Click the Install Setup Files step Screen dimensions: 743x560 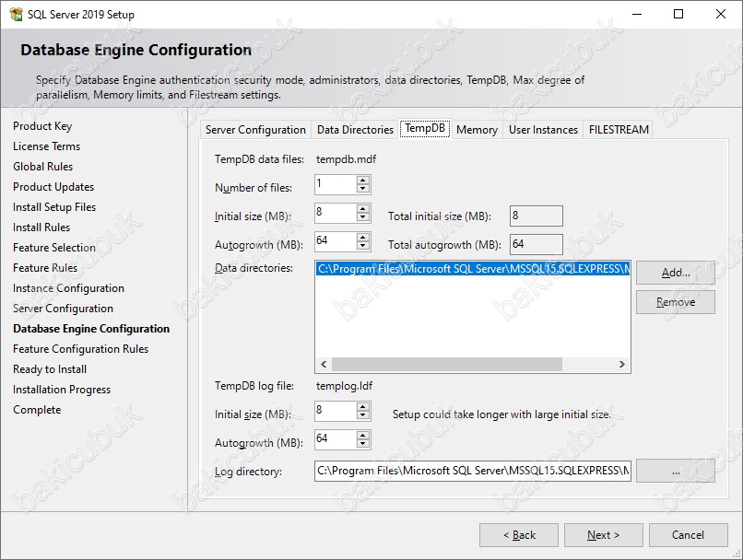click(x=54, y=207)
